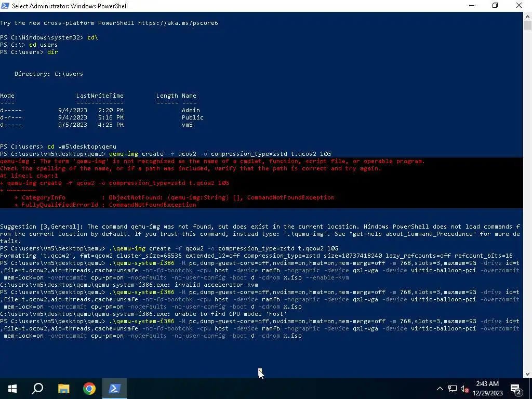Screen dimensions: 532x399
Task: Click the 'dir' command text
Action: [52, 52]
